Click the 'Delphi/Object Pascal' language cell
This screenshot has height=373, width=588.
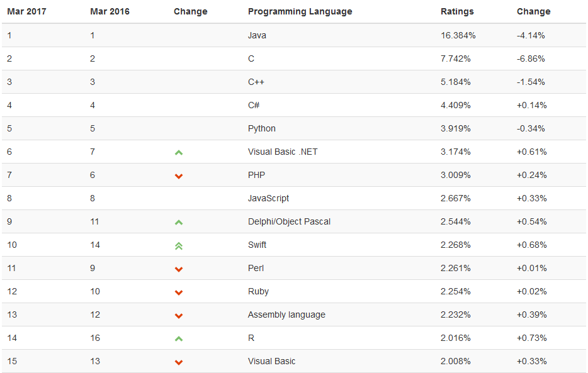pos(289,221)
